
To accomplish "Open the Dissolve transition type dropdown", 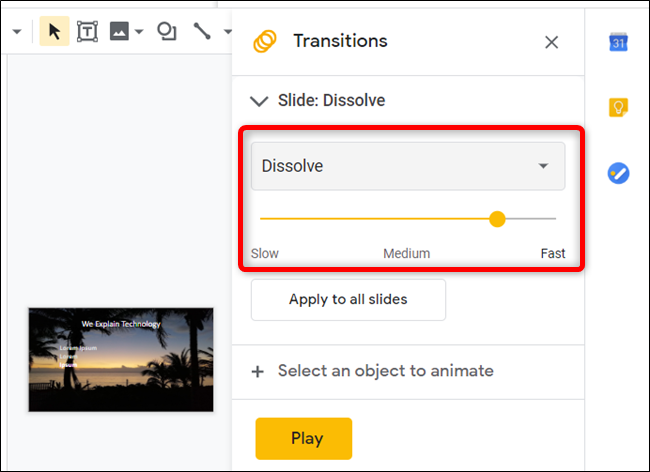I will pyautogui.click(x=407, y=166).
